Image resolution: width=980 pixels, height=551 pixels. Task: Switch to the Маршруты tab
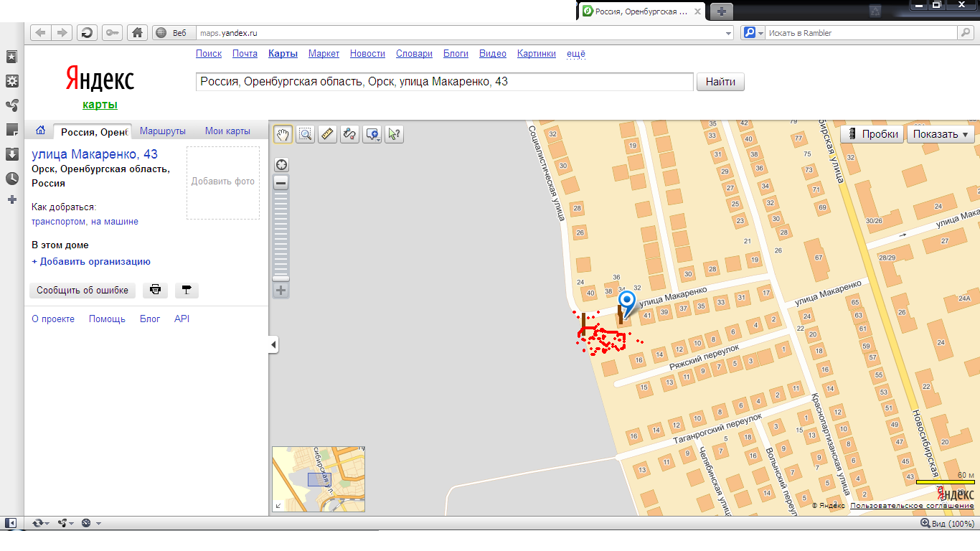click(x=163, y=131)
